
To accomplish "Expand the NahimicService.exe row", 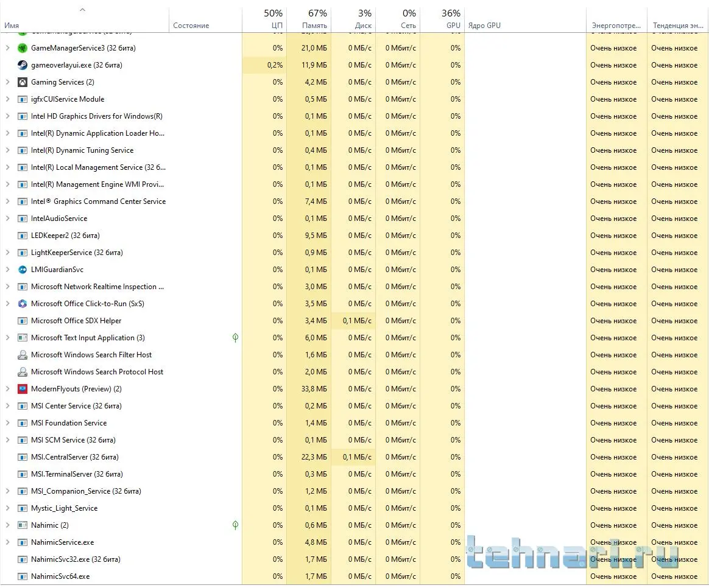I will [x=7, y=542].
